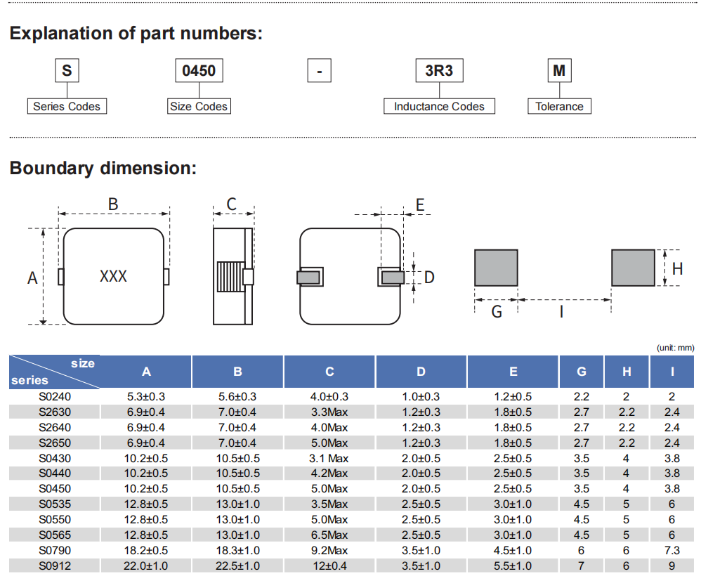Viewport: 701px width, 588px height.
Task: Click the right terminal on bottom-view drawing
Action: click(x=391, y=277)
